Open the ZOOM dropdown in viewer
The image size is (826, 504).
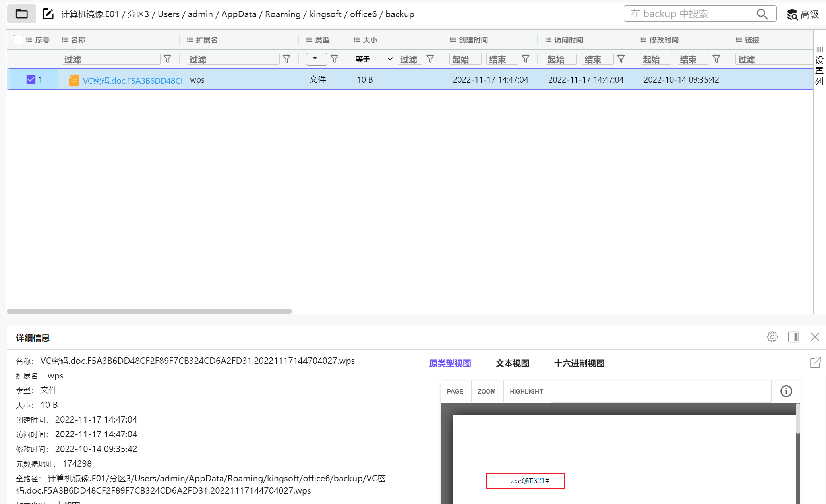(x=486, y=391)
